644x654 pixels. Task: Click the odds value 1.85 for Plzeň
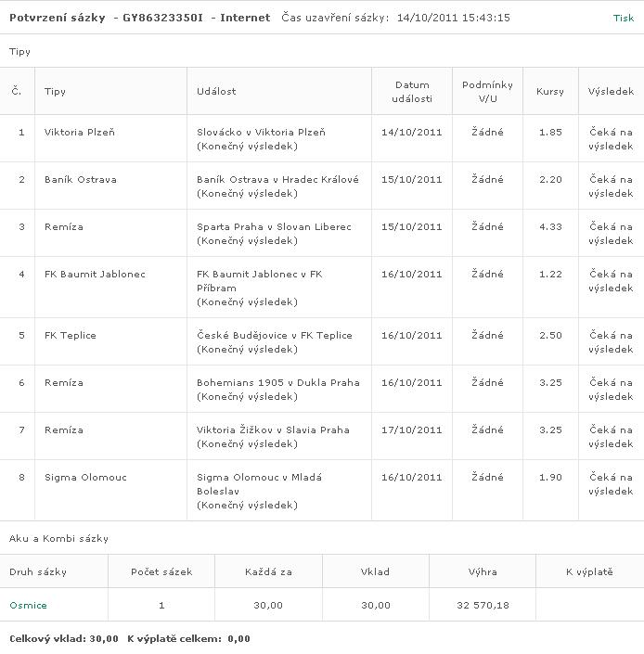tap(550, 133)
